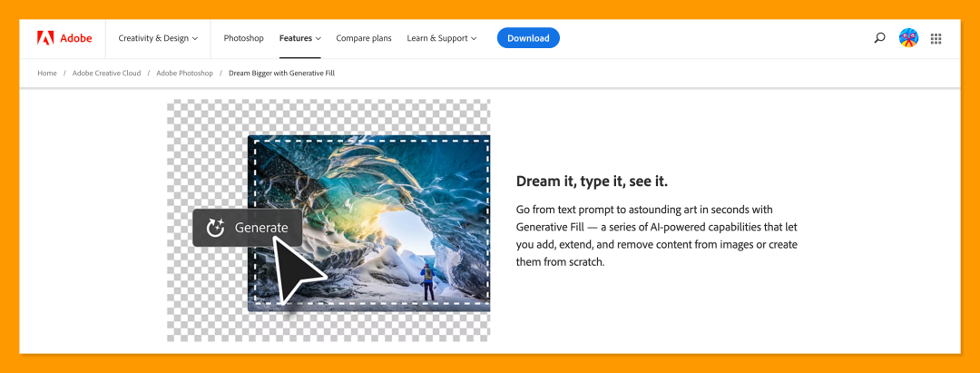This screenshot has height=373, width=980.
Task: Click the blue Download button
Action: pyautogui.click(x=528, y=38)
